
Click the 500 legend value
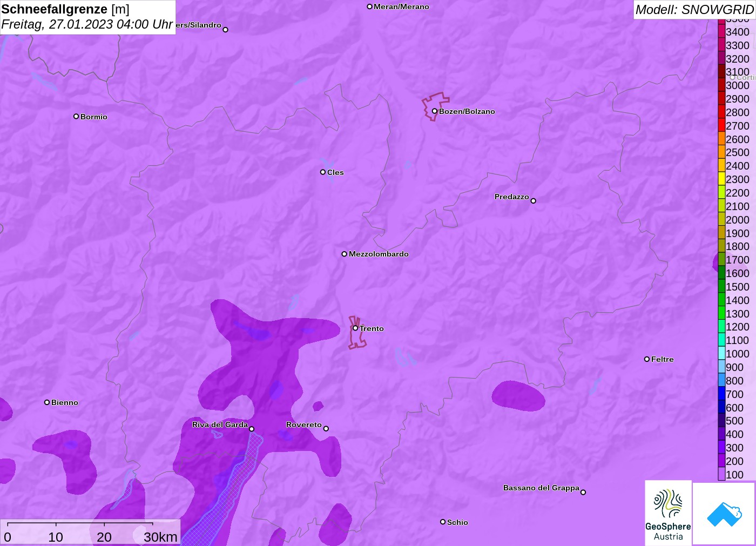(734, 421)
